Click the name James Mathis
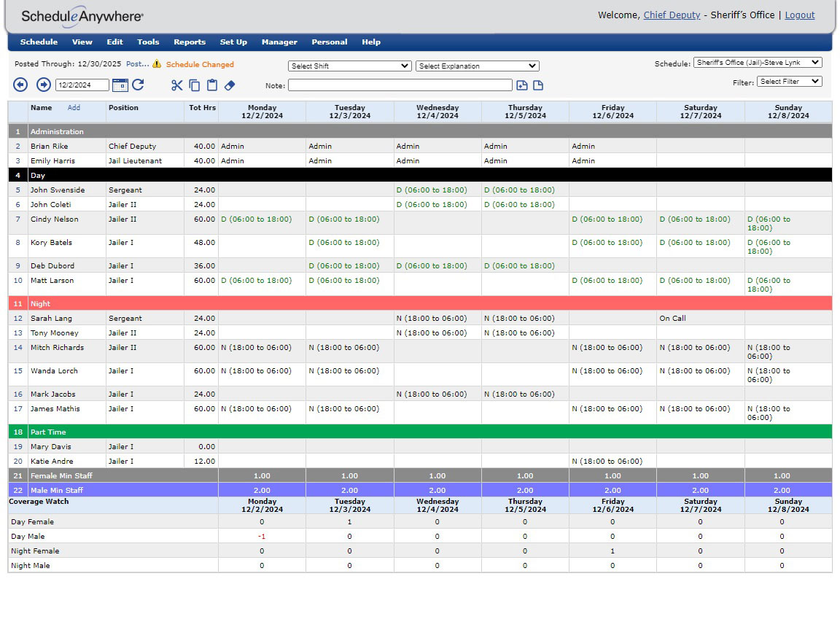Viewport: 840px width, 630px height. click(55, 409)
